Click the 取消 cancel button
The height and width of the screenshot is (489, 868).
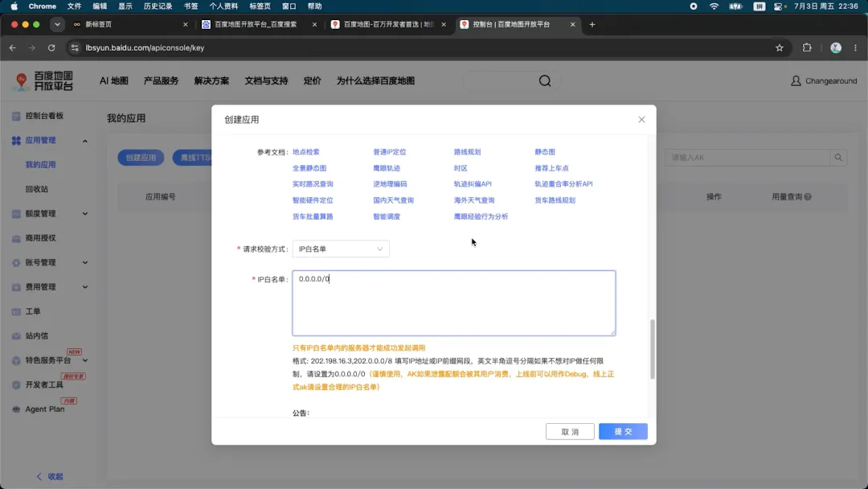570,431
